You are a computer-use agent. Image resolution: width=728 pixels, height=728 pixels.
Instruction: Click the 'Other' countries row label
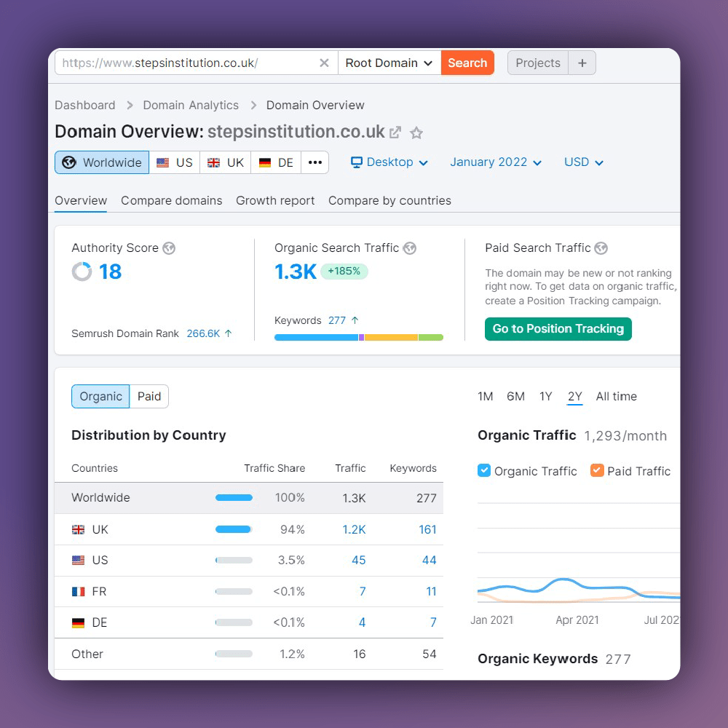coord(87,654)
